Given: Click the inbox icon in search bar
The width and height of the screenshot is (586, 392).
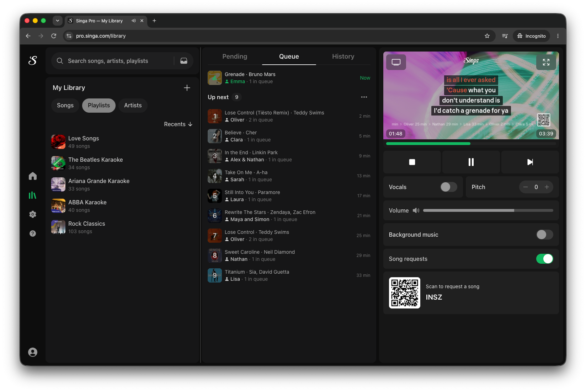Looking at the screenshot, I should (184, 61).
